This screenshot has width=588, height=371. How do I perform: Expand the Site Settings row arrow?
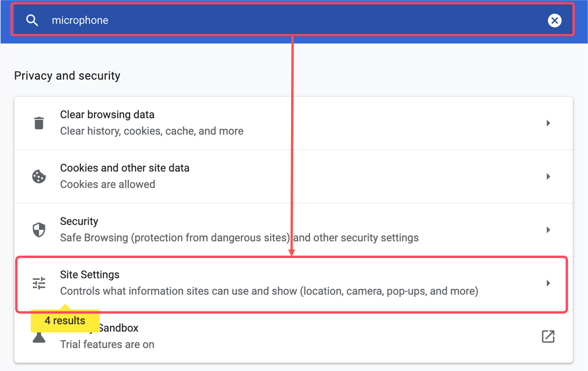pos(548,283)
